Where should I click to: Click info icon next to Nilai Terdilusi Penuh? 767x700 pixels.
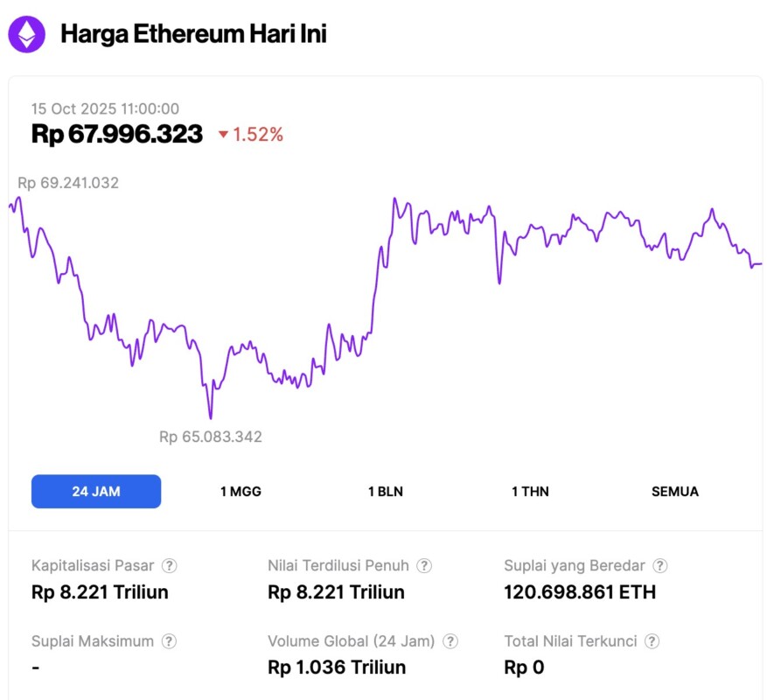coord(424,566)
